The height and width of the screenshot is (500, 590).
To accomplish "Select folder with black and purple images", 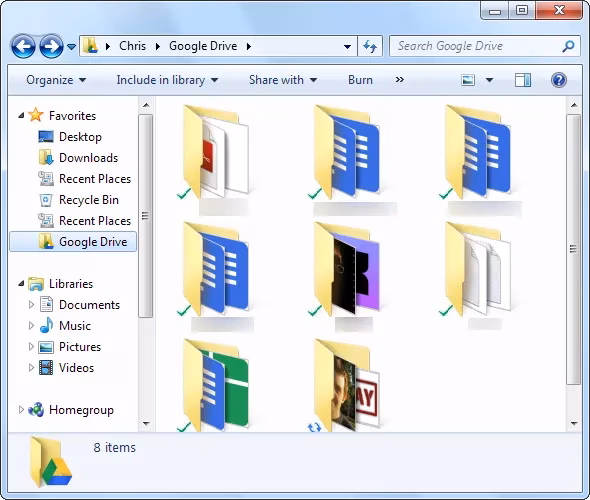I will pyautogui.click(x=344, y=269).
